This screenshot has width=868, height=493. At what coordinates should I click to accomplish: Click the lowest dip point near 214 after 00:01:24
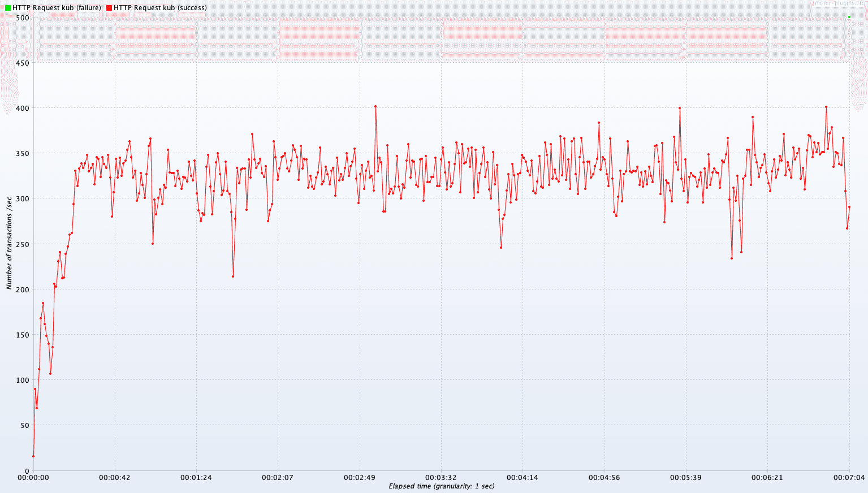[x=233, y=276]
